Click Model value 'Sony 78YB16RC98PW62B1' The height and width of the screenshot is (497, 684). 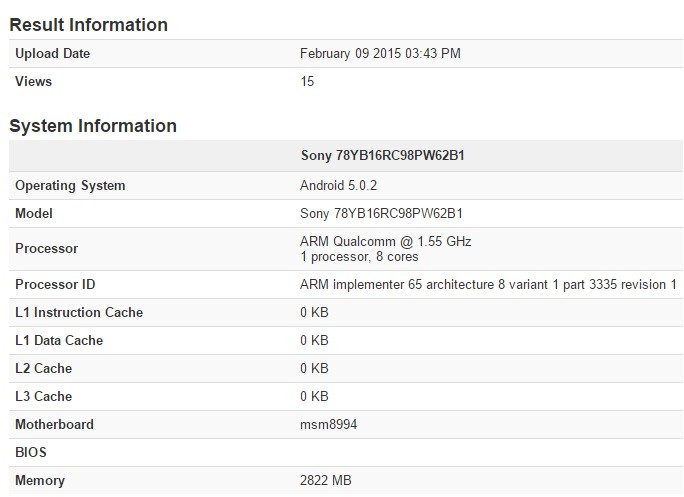coord(381,213)
